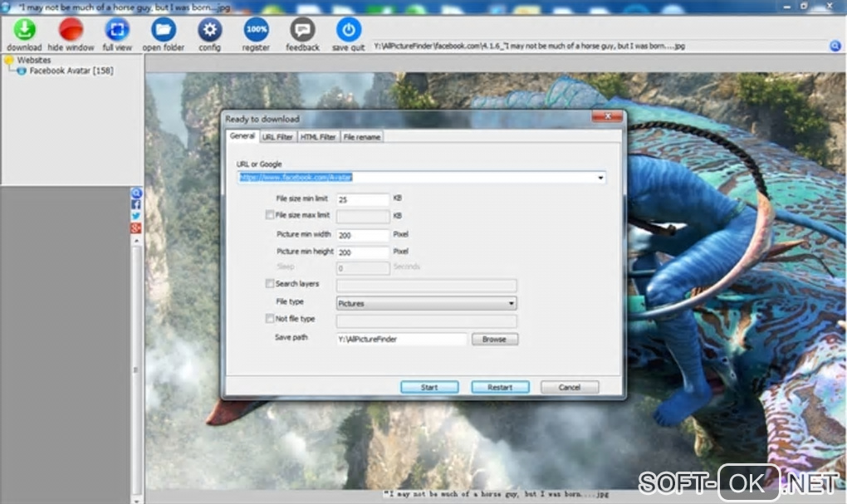Click the side panel scrollbar up arrow
The width and height of the screenshot is (847, 504).
[136, 241]
